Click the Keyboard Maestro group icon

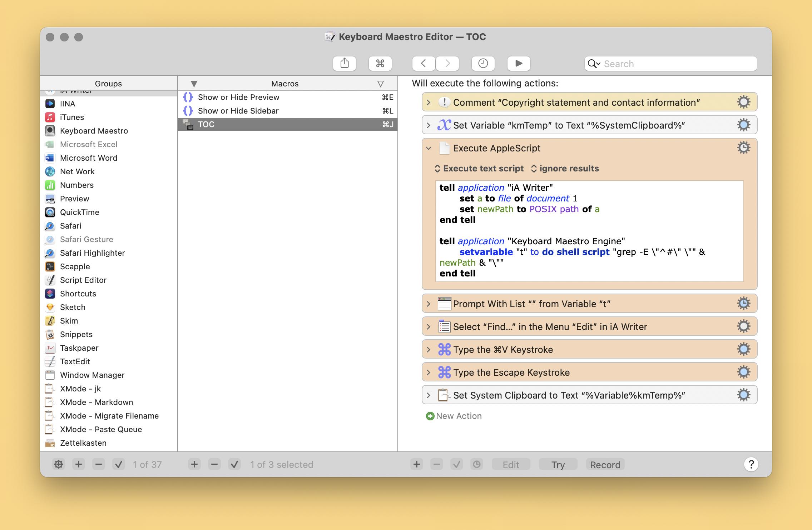point(51,130)
